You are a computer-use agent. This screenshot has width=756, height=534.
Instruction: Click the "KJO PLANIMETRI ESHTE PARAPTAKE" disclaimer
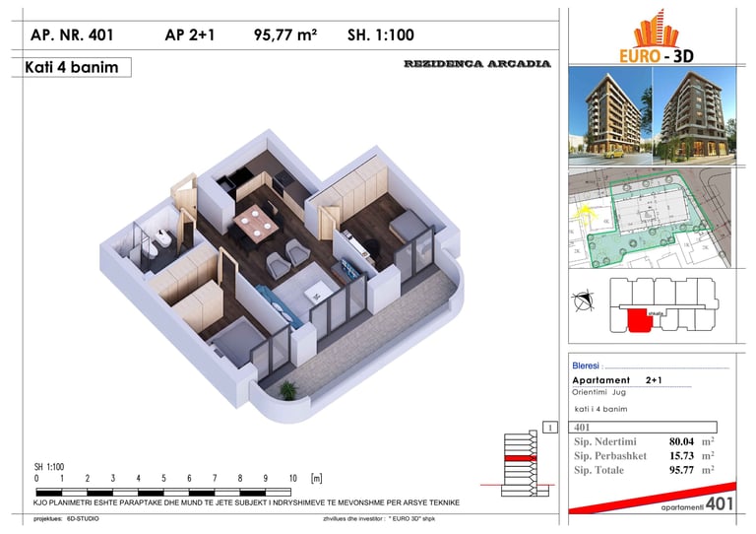click(246, 502)
